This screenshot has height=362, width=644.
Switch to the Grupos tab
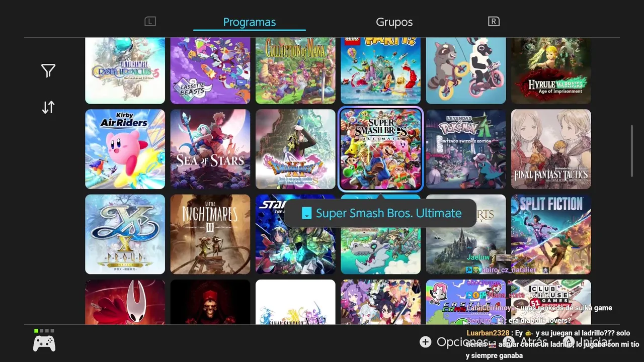[x=394, y=22]
